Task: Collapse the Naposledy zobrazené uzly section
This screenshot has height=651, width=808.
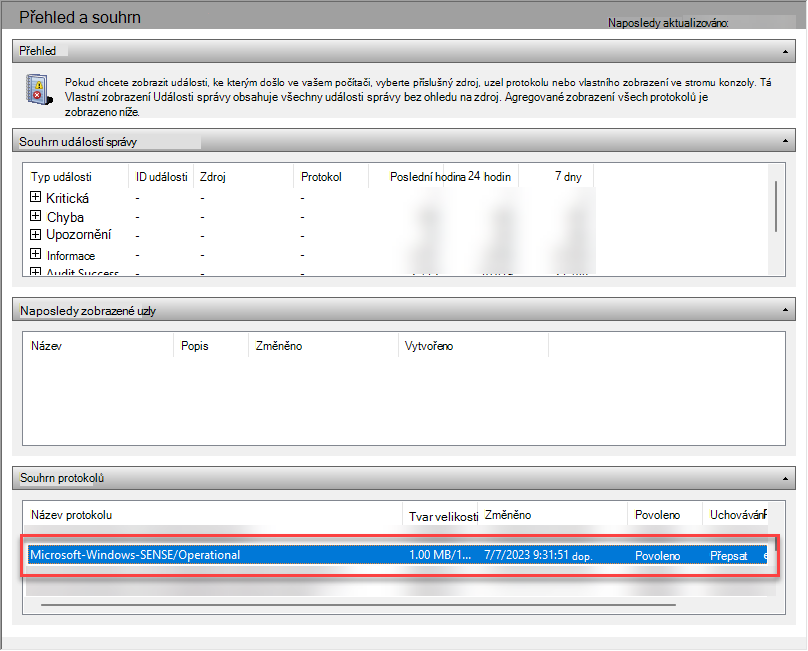Action: pyautogui.click(x=785, y=310)
